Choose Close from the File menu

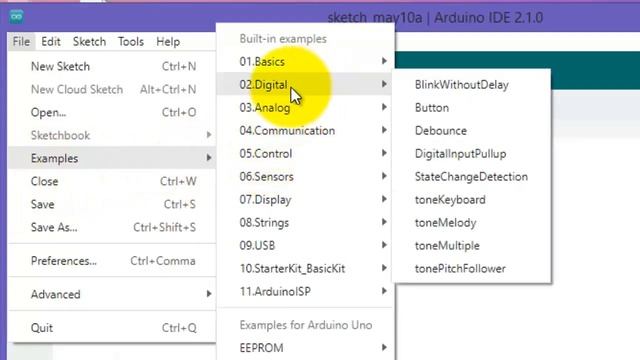click(112, 181)
